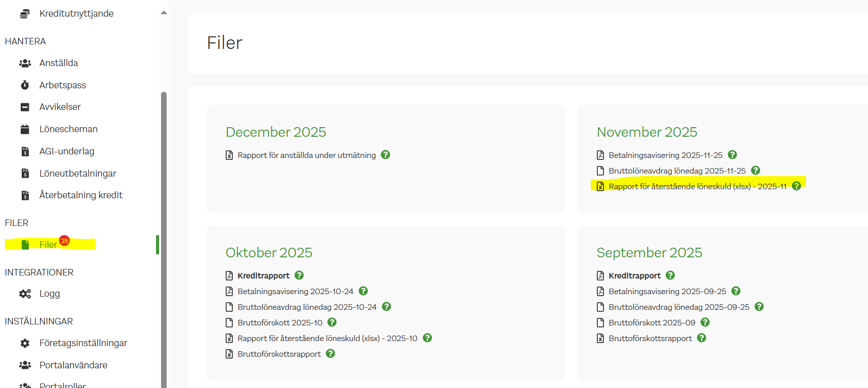868x388 pixels.
Task: Open the Logg integration page
Action: click(x=49, y=294)
